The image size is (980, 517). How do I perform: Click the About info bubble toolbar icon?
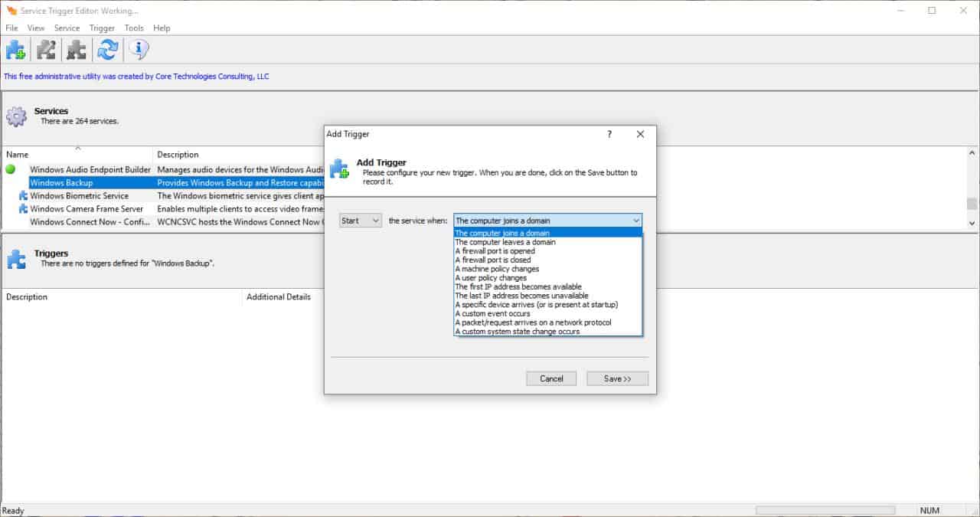click(x=139, y=51)
